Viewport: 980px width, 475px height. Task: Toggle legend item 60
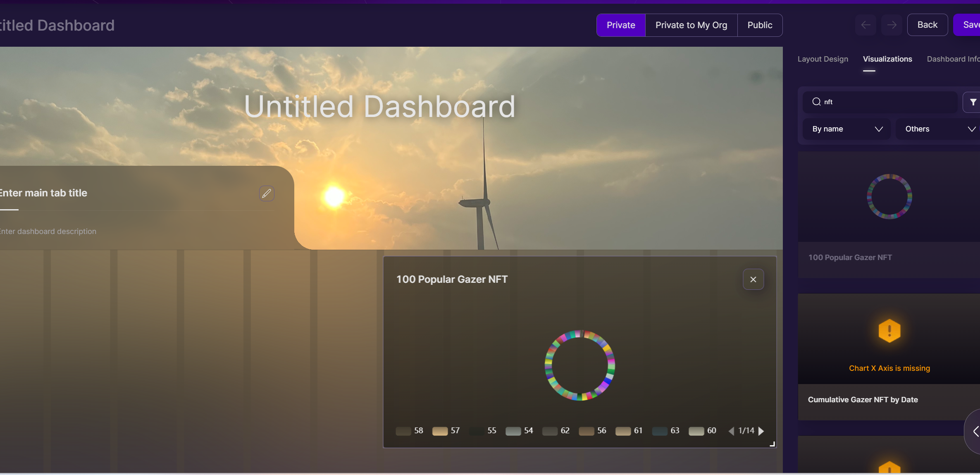coord(702,431)
